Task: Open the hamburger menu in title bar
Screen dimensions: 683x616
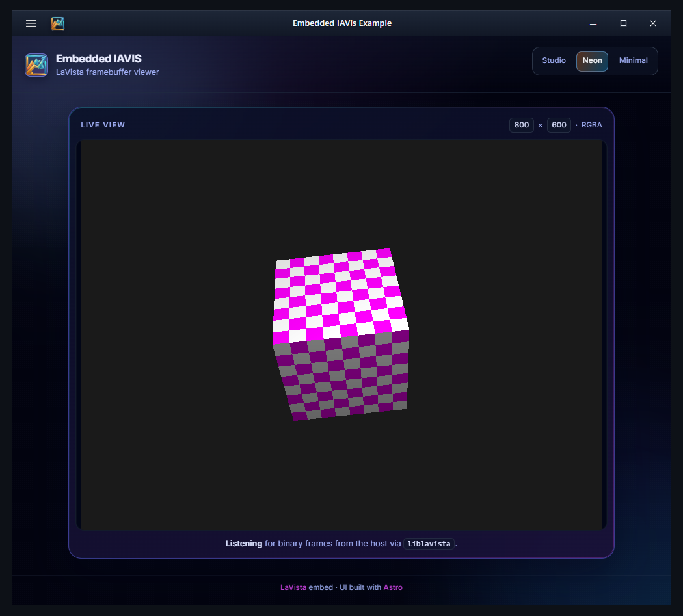Action: point(31,23)
